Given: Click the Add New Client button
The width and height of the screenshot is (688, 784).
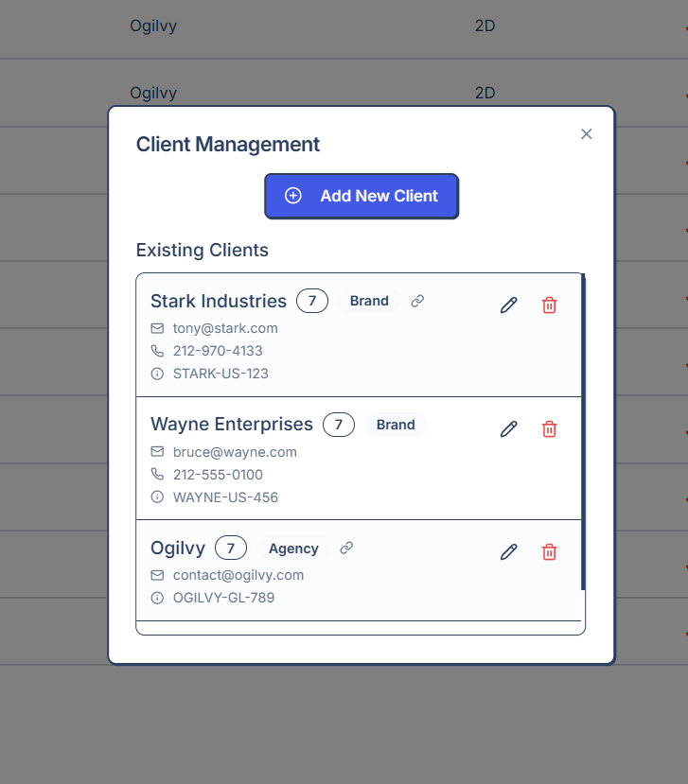Looking at the screenshot, I should pos(362,196).
